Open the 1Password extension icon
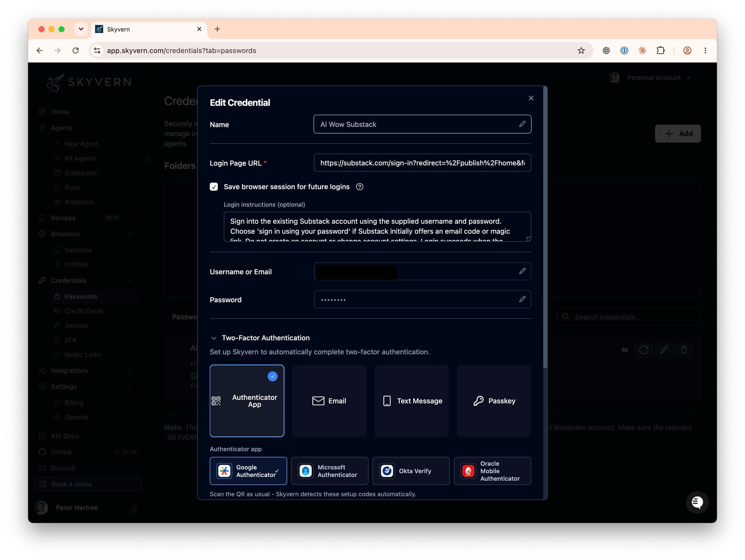This screenshot has height=560, width=745. pos(624,51)
